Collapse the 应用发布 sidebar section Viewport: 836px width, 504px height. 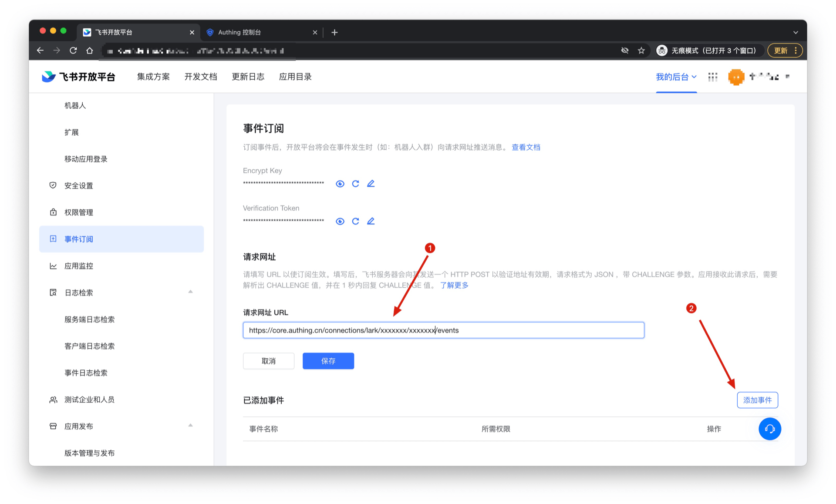pos(190,426)
